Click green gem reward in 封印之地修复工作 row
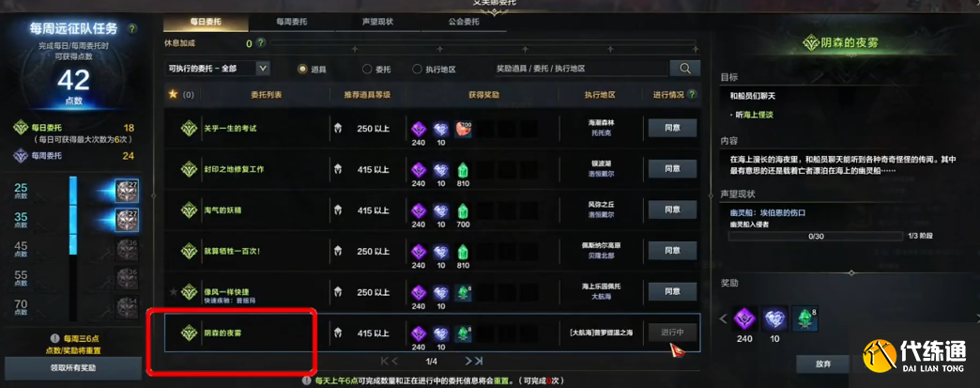This screenshot has width=980, height=388. [463, 170]
